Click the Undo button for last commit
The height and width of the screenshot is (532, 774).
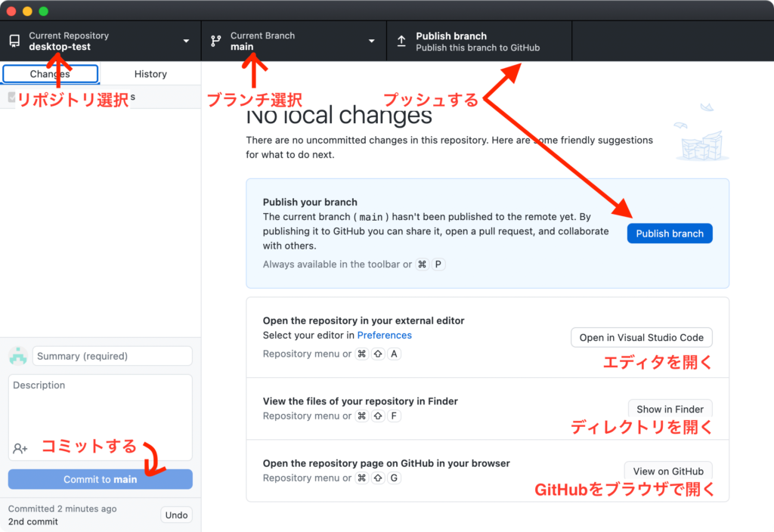pos(176,515)
